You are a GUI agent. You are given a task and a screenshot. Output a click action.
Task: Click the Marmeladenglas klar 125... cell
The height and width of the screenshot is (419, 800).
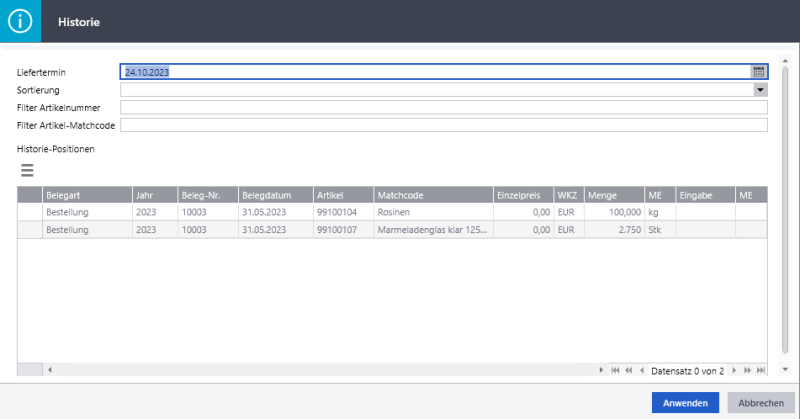[434, 230]
